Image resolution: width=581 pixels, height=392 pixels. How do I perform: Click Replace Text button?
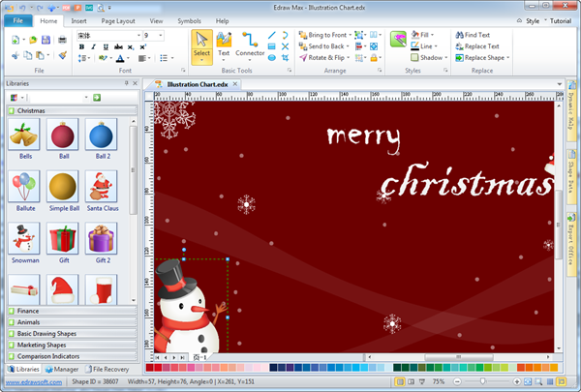pos(476,46)
